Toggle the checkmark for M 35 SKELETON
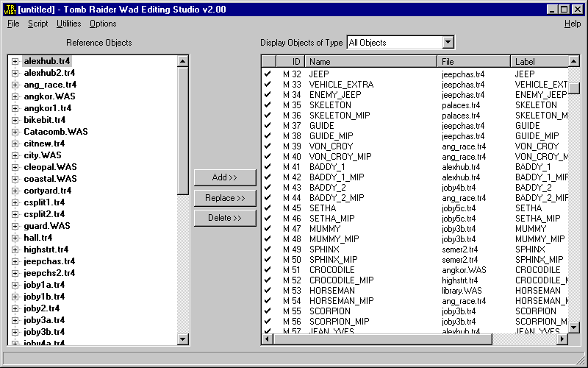This screenshot has width=588, height=368. 268,105
